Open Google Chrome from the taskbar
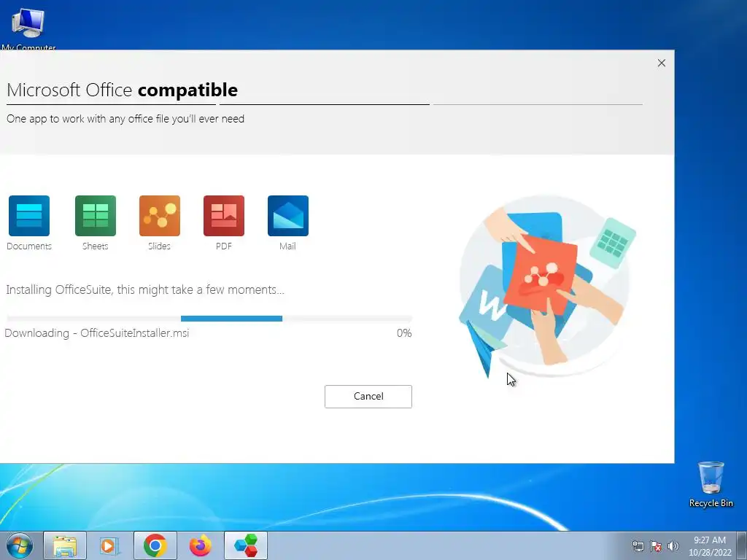Viewport: 747px width, 560px height. pos(155,545)
